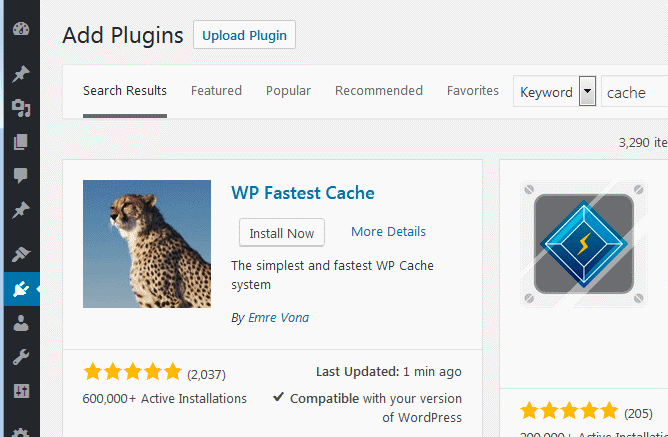Switch to the Favorites tab
Viewport: 668px width, 437px height.
(x=473, y=91)
